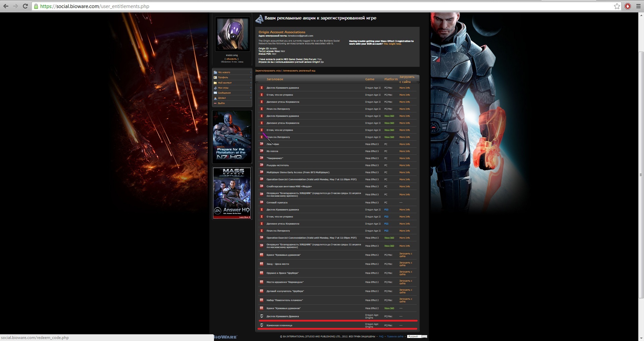Click the Активировать рекламный код link
Viewport: 644px width, 341px height.
(x=299, y=71)
